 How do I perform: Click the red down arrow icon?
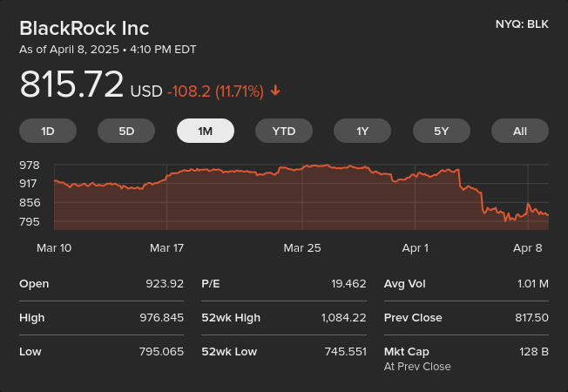tap(275, 91)
